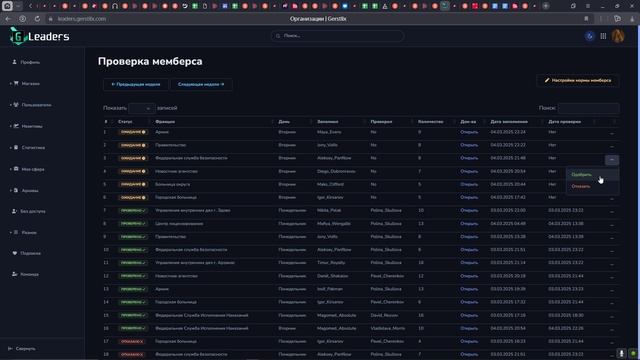The image size is (640, 360).
Task: Open a new browser tab with plus button
Action: 546,6
